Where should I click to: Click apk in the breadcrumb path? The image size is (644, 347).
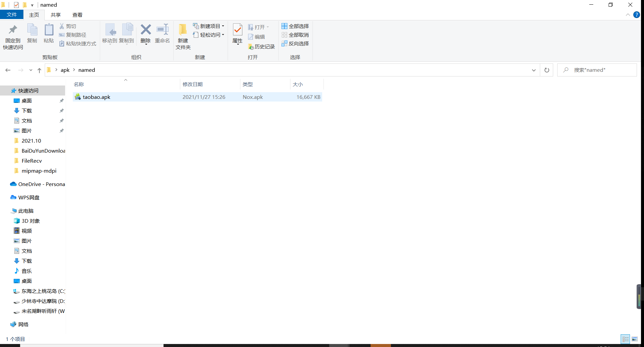pos(65,70)
